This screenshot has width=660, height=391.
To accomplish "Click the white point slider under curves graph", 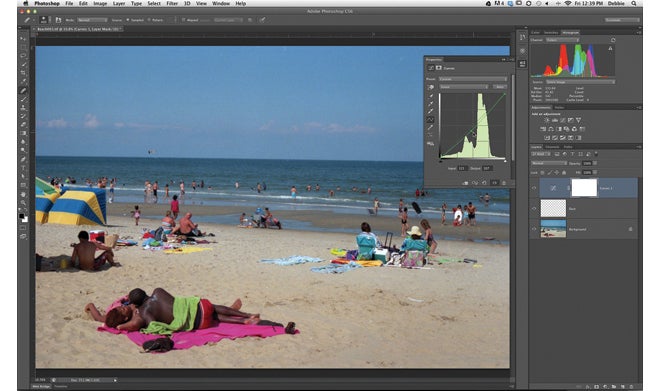I will click(x=505, y=161).
